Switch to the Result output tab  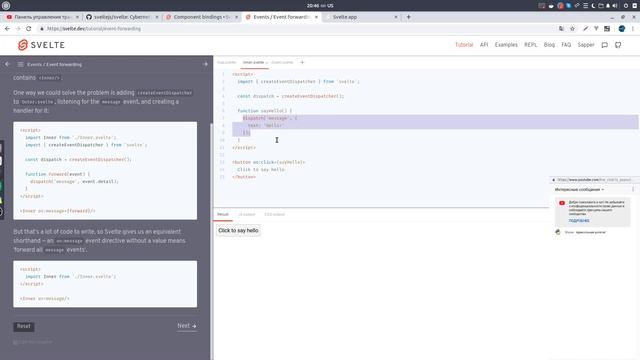point(223,214)
